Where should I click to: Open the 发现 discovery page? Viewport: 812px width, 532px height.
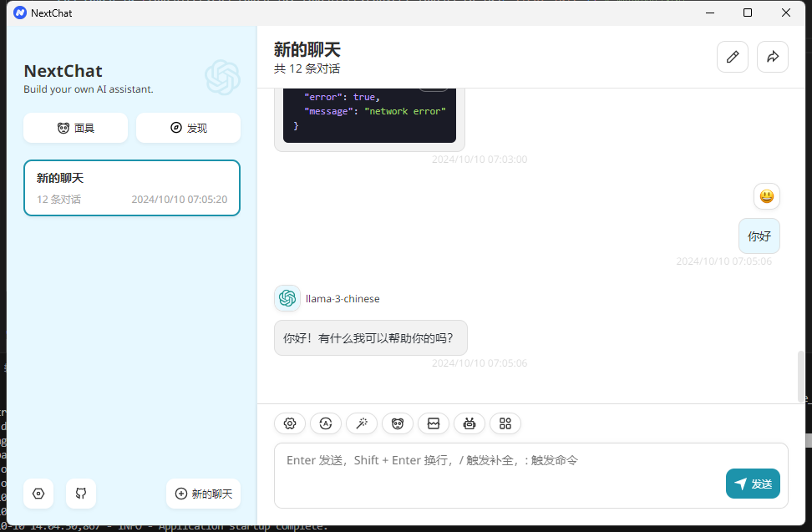[x=189, y=128]
